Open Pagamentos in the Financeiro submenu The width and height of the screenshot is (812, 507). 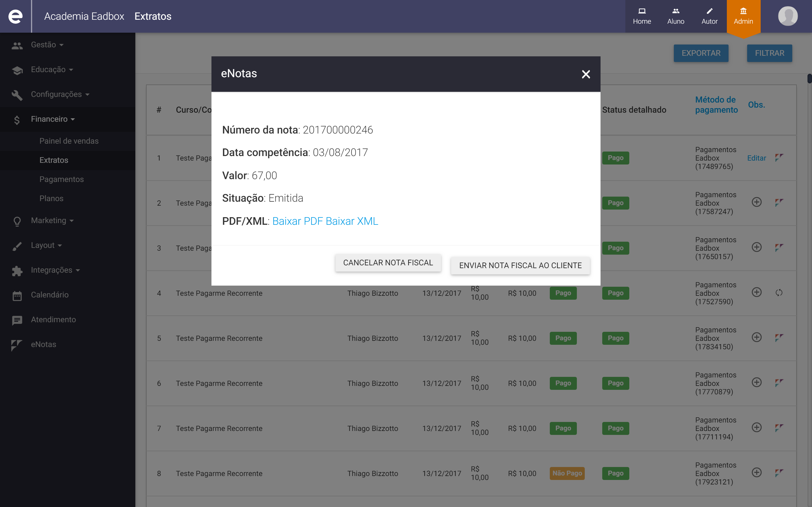(x=61, y=179)
